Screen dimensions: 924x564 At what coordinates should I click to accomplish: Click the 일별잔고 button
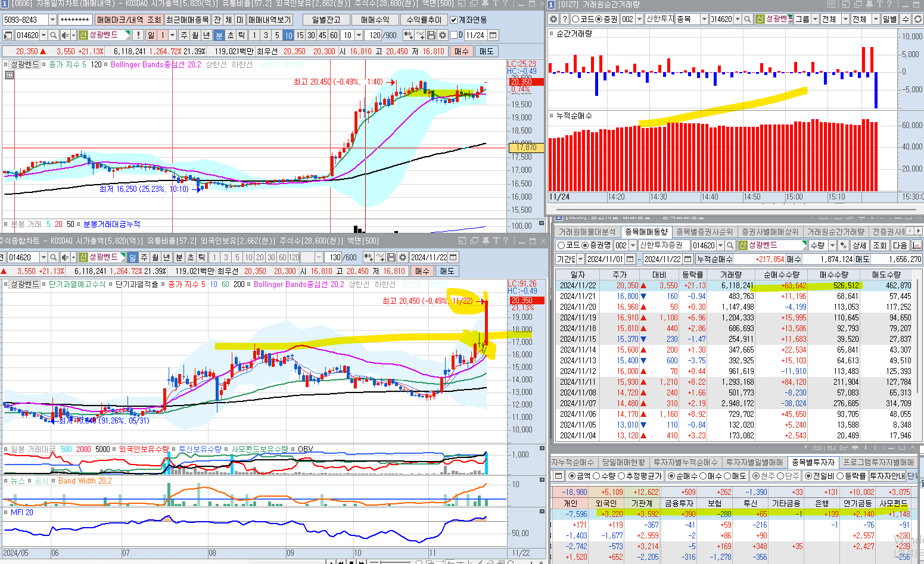326,20
